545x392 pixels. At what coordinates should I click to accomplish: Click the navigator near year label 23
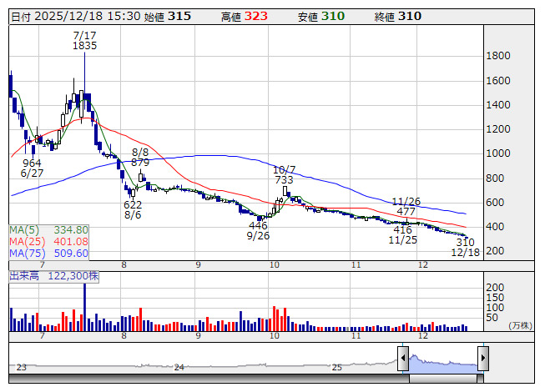[x=22, y=367]
